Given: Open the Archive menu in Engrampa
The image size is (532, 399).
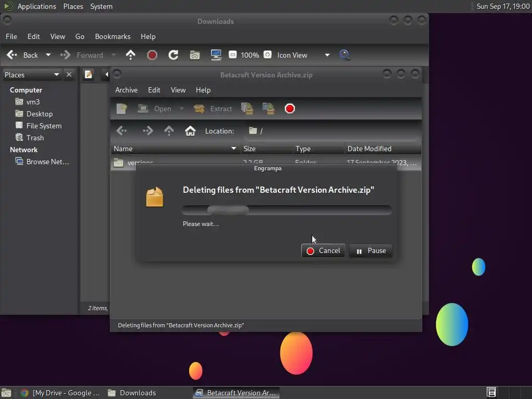Looking at the screenshot, I should 126,90.
